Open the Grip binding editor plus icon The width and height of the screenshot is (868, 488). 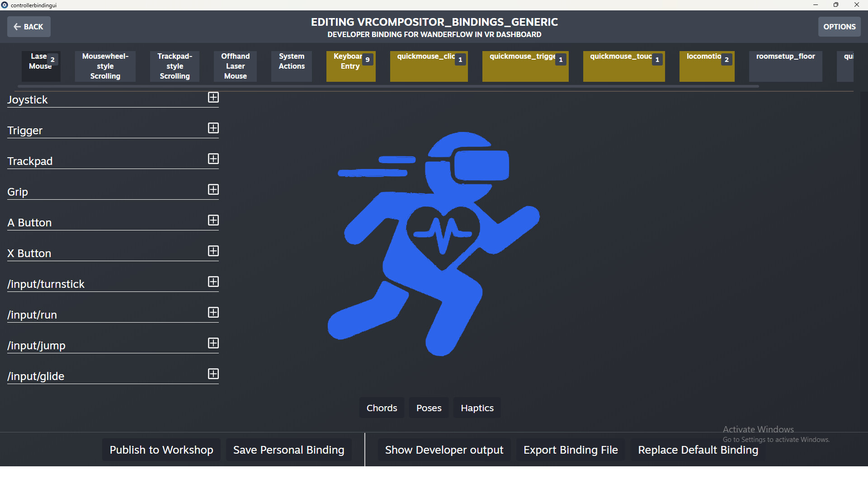213,190
